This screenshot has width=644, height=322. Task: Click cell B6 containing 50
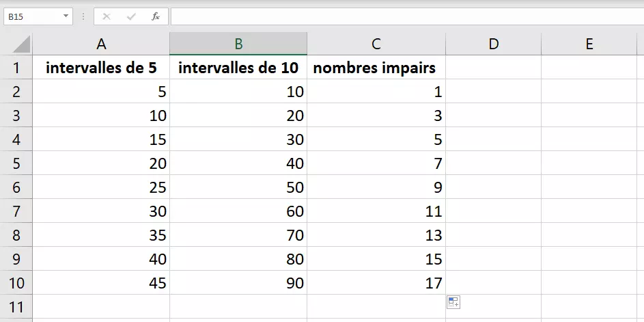(238, 187)
